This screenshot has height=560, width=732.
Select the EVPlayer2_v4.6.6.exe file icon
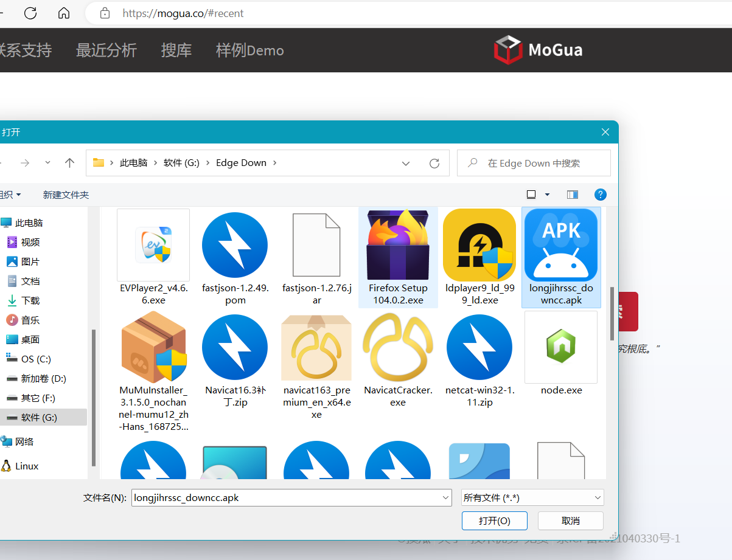click(x=153, y=244)
